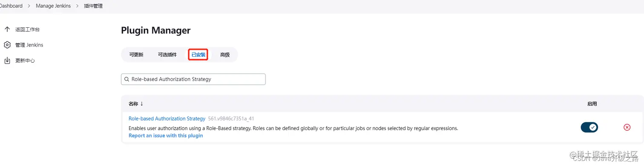Click the sort arrow next to 名称
Image resolution: width=644 pixels, height=165 pixels.
click(142, 104)
